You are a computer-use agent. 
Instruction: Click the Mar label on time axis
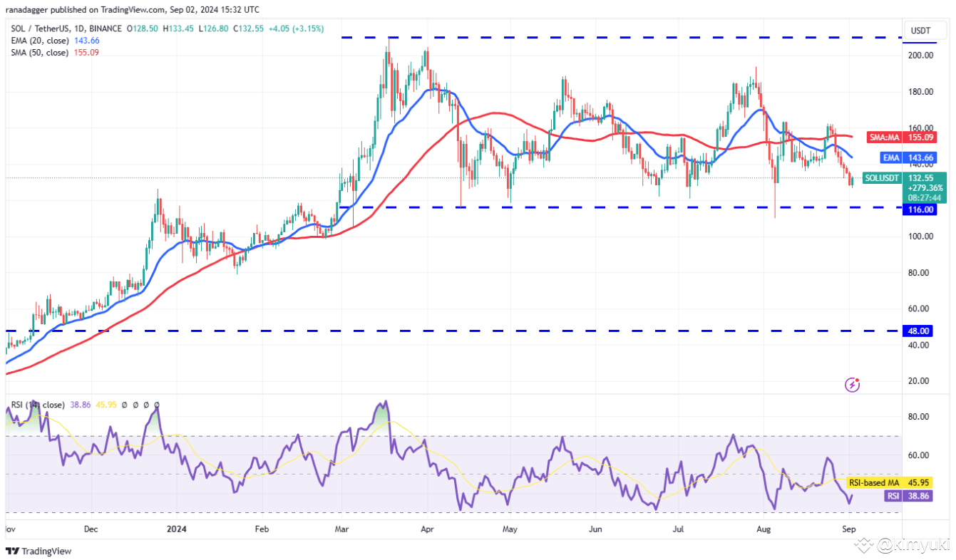pyautogui.click(x=341, y=529)
